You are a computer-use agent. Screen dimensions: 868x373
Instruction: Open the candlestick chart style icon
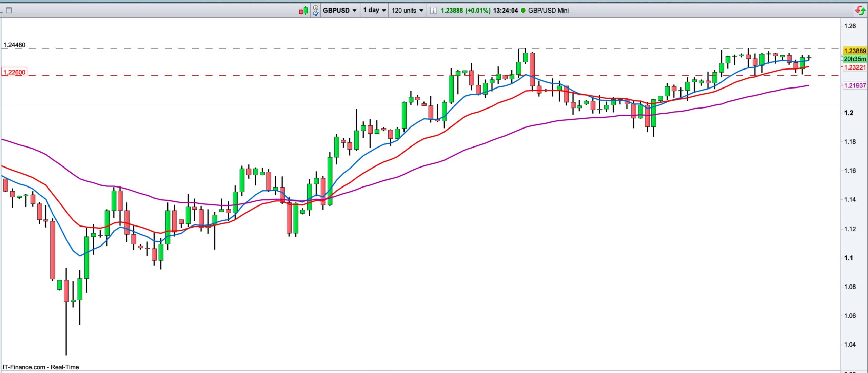tap(303, 11)
